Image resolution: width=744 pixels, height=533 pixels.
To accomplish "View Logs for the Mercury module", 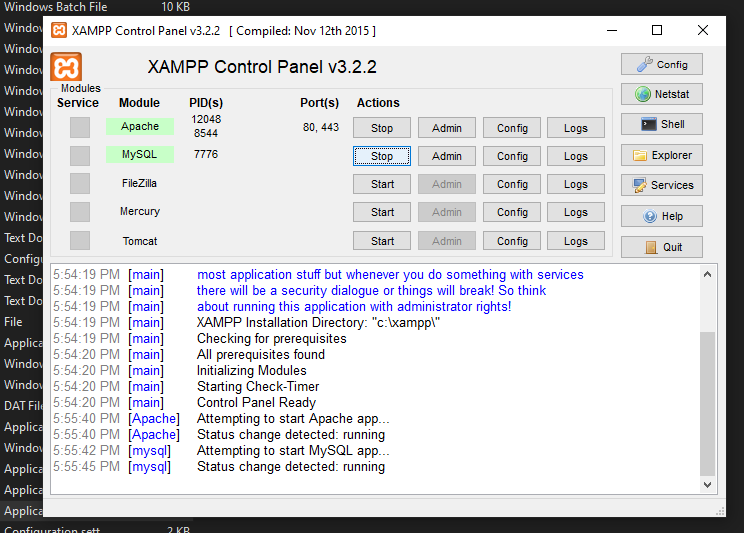I will pos(575,212).
